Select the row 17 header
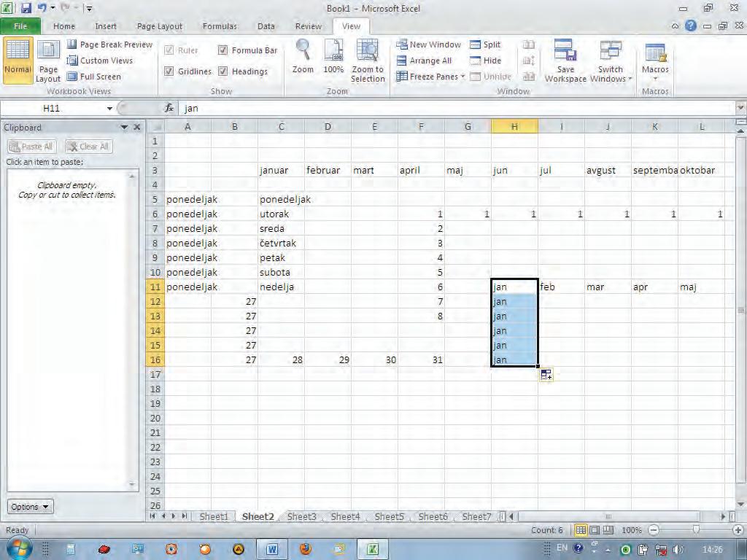747x560 pixels. click(155, 374)
